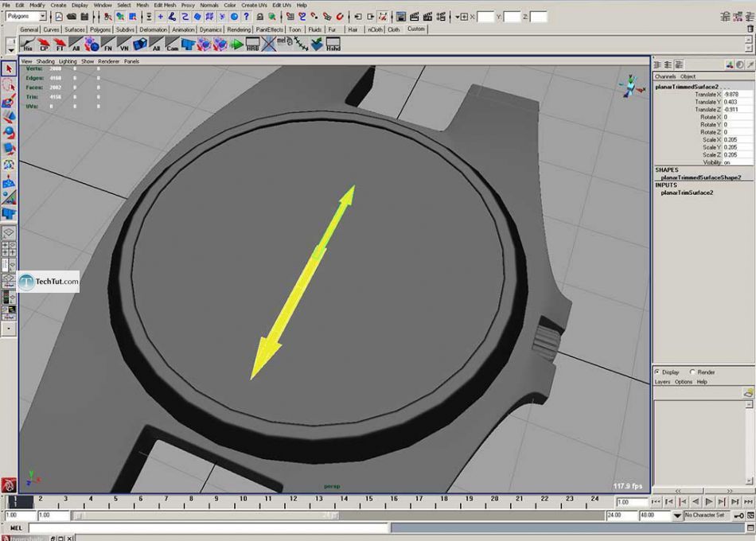This screenshot has height=541, width=756.
Task: Switch to the Polygons shelf tab
Action: point(100,29)
